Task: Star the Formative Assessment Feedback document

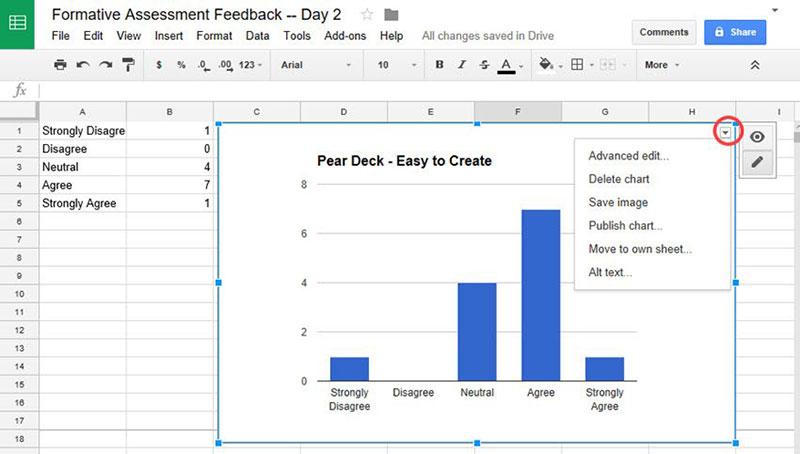Action: click(367, 15)
